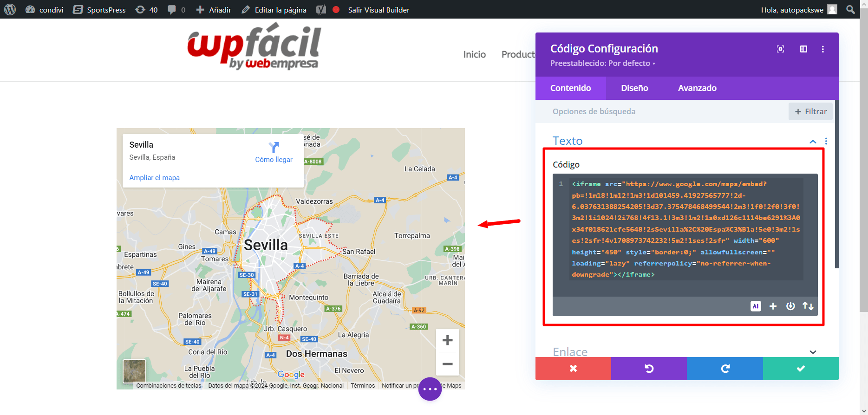Open the Preestablecido: Por defecto dropdown
Image resolution: width=868 pixels, height=415 pixels.
(603, 63)
